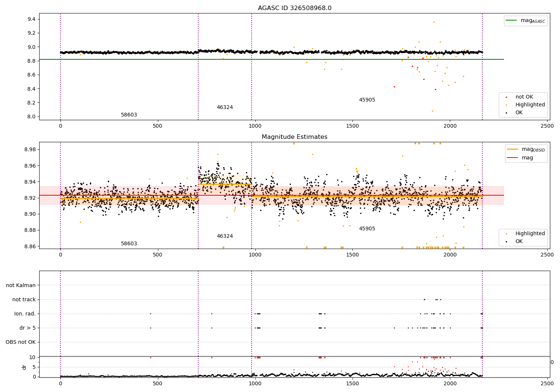Click the 5 tick label on the dr axis
The width and height of the screenshot is (560, 392).
34,367
